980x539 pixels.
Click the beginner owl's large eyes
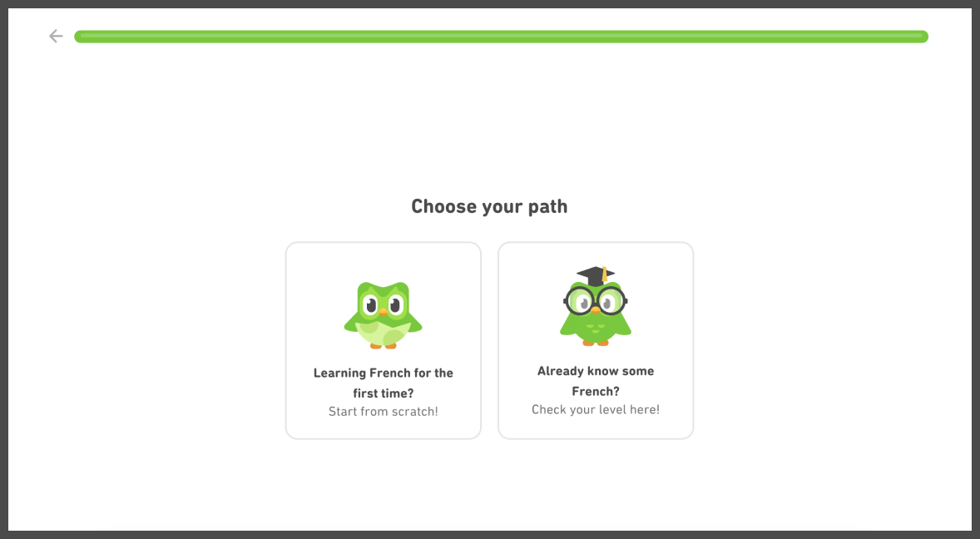383,305
